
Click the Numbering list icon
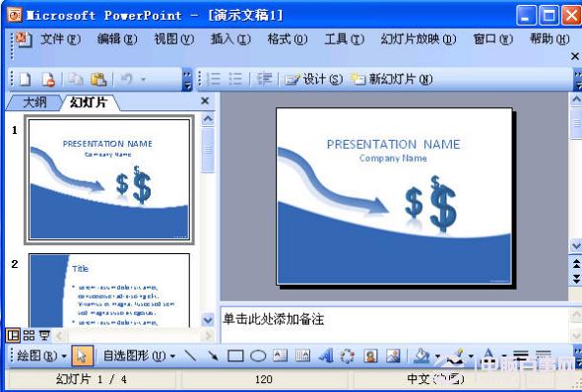214,79
